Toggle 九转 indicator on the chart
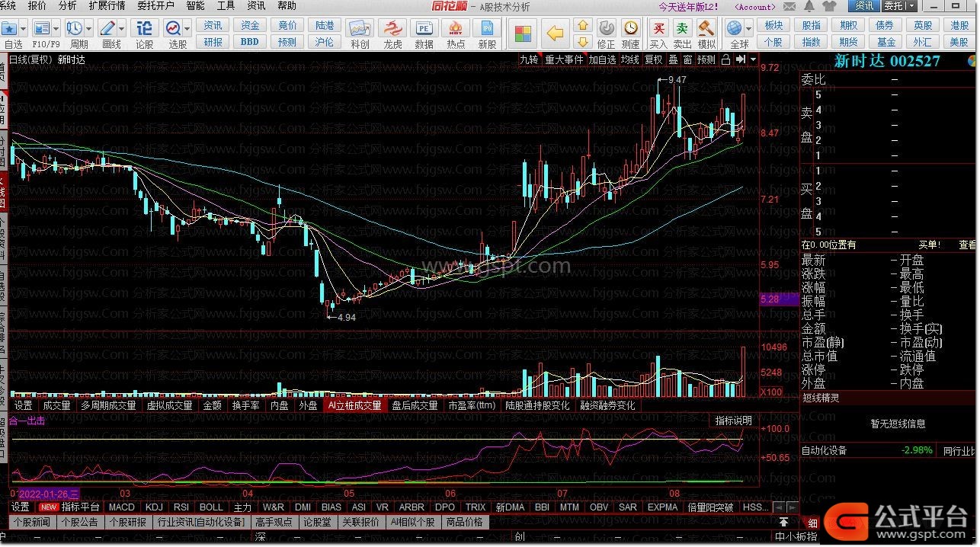This screenshot has width=980, height=547. (x=528, y=59)
